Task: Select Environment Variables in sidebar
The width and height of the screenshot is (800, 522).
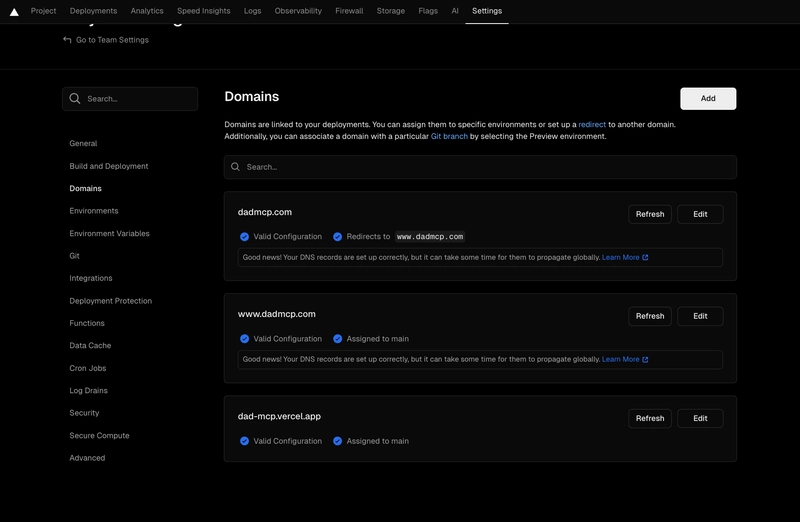Action: 109,233
